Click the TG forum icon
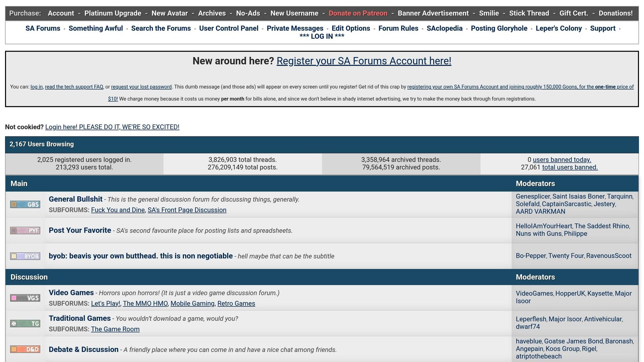The height and width of the screenshot is (362, 644). (x=25, y=323)
